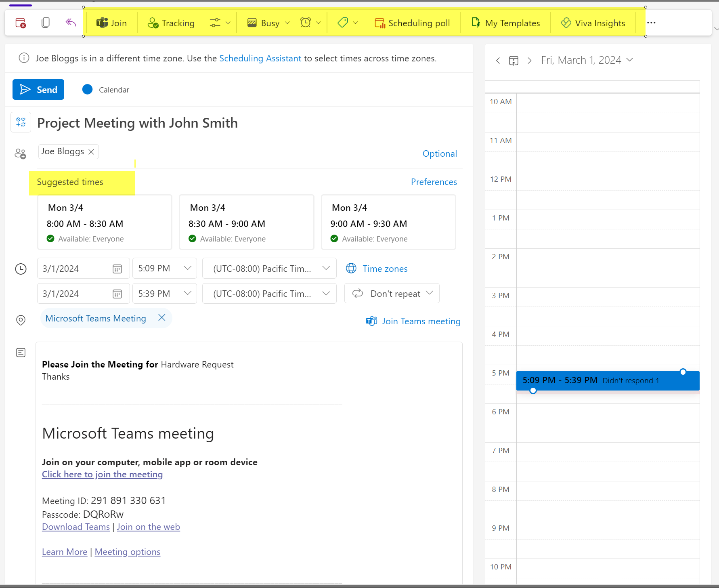The width and height of the screenshot is (719, 588).
Task: Click the Learn More link
Action: [65, 552]
